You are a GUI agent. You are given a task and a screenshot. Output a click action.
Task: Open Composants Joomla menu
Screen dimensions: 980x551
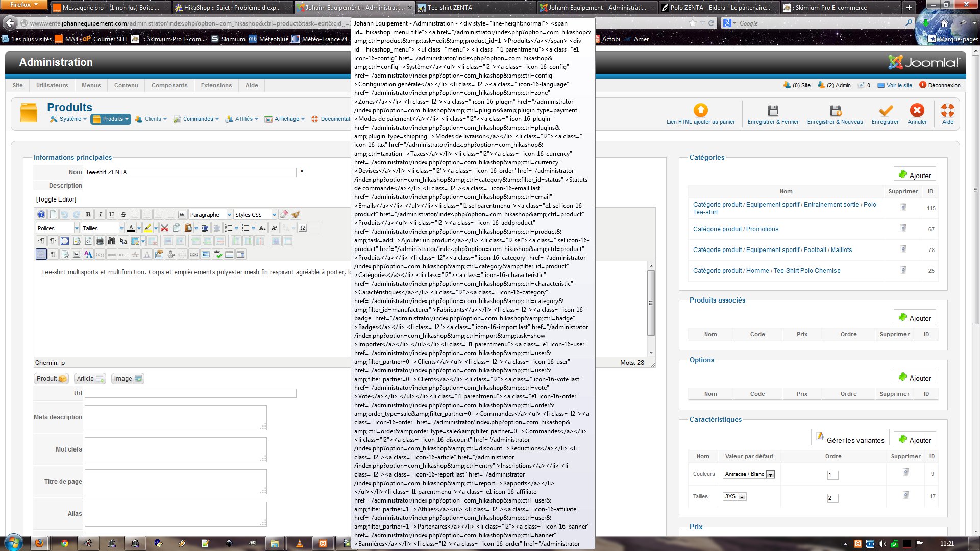pos(169,85)
